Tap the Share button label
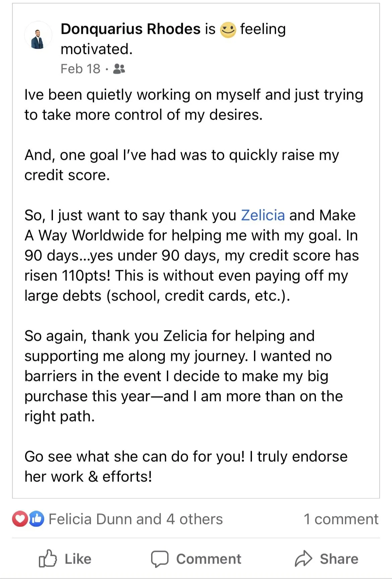This screenshot has height=579, width=392. [x=339, y=559]
